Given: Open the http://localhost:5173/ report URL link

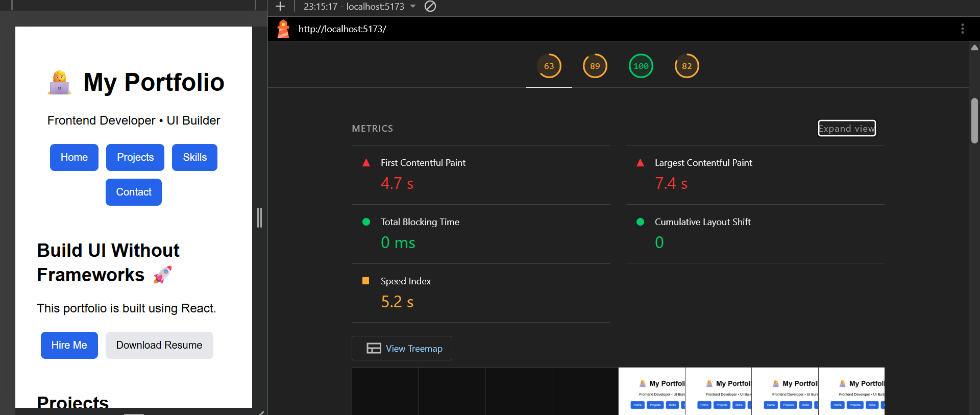Looking at the screenshot, I should click(342, 29).
